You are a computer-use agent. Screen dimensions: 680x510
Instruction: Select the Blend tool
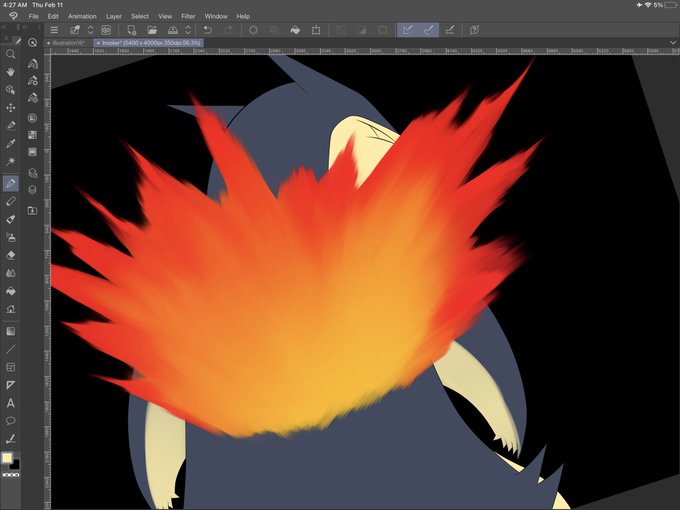(10, 273)
